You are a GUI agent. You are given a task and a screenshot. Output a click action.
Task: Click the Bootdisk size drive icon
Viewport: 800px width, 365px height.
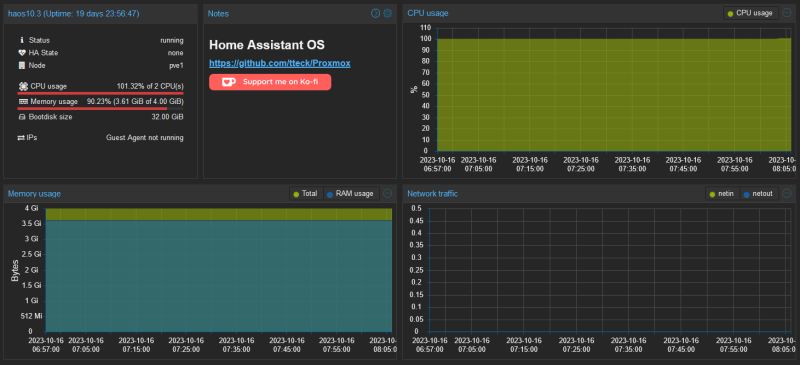point(22,117)
